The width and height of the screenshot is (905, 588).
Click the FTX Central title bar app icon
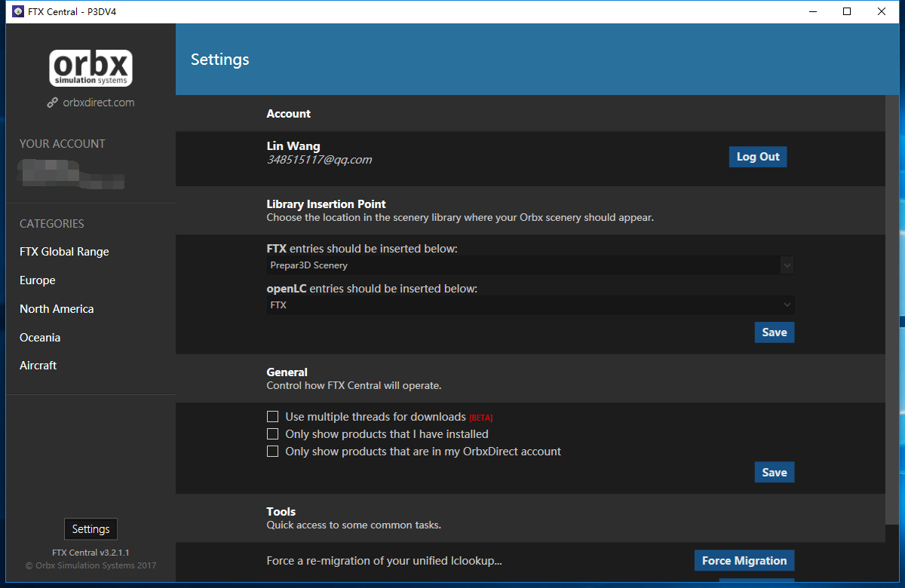point(18,12)
